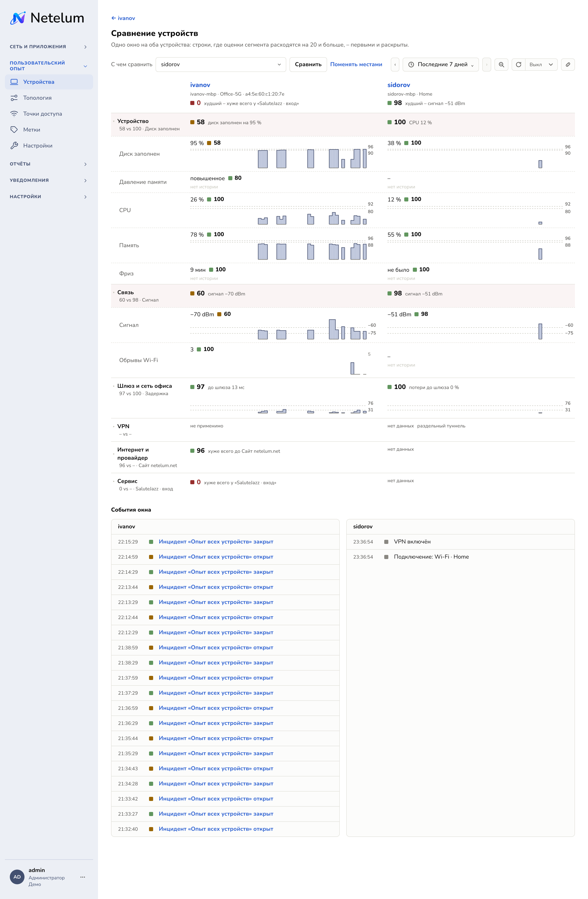The width and height of the screenshot is (588, 899).
Task: Expand the sidebar НАСТРОЙКИ section
Action: [x=49, y=196]
